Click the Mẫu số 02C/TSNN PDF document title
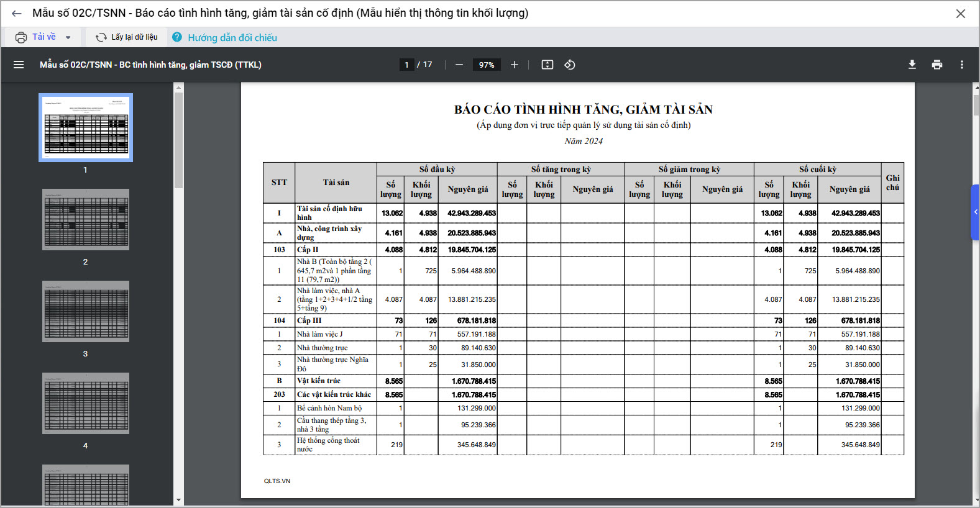Viewport: 980px width, 508px height. coord(150,65)
